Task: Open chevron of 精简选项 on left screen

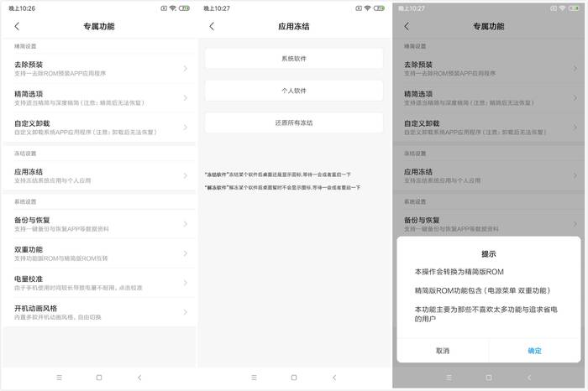Action: point(186,97)
